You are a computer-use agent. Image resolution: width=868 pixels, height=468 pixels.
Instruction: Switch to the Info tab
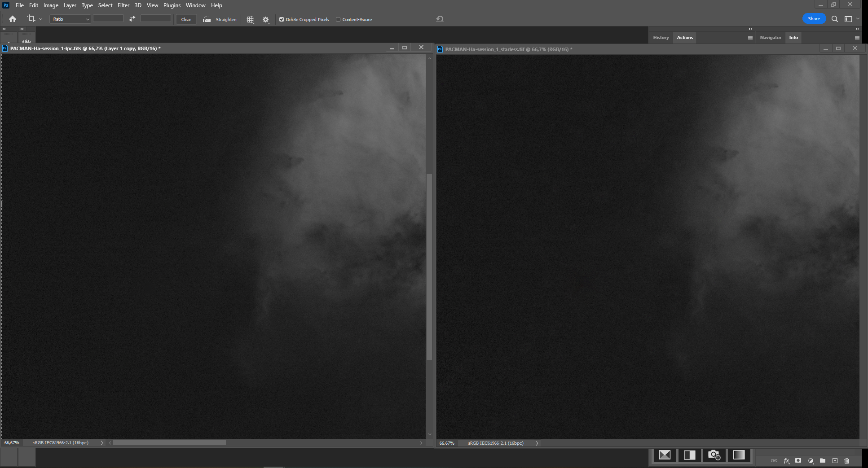[x=793, y=38]
